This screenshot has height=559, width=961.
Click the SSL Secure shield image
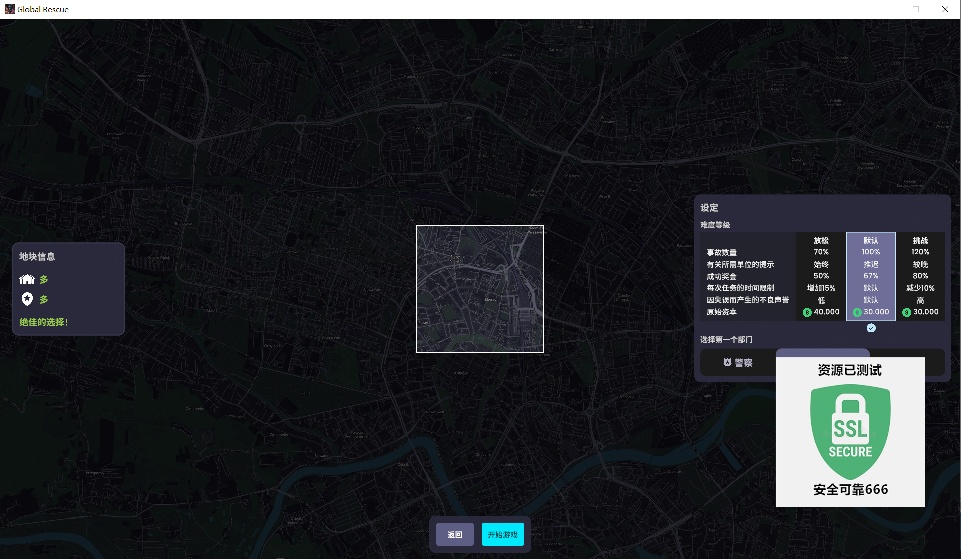pyautogui.click(x=850, y=432)
